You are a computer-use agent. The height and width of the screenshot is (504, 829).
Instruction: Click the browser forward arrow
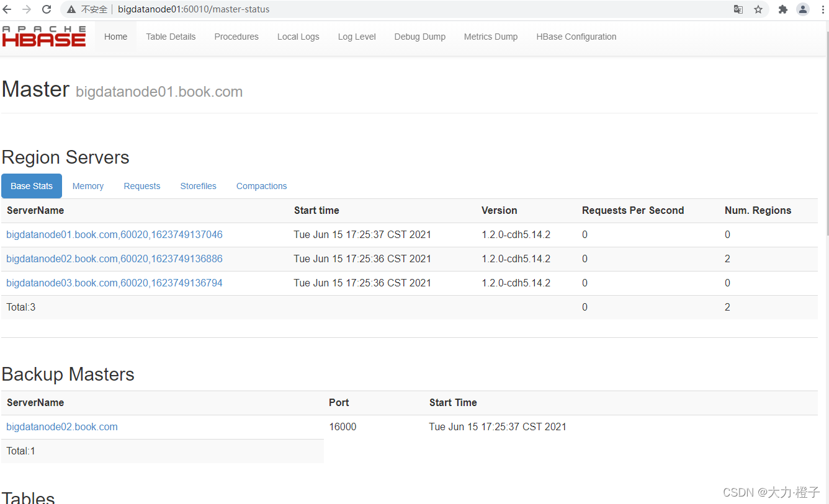click(x=27, y=9)
